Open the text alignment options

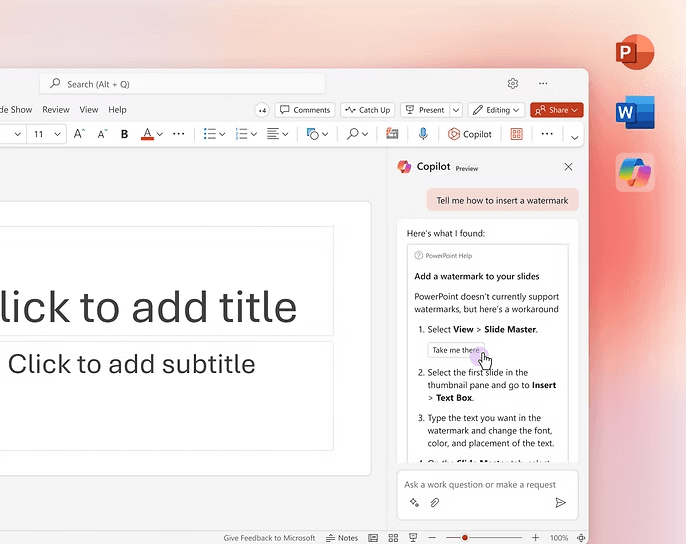(277, 134)
